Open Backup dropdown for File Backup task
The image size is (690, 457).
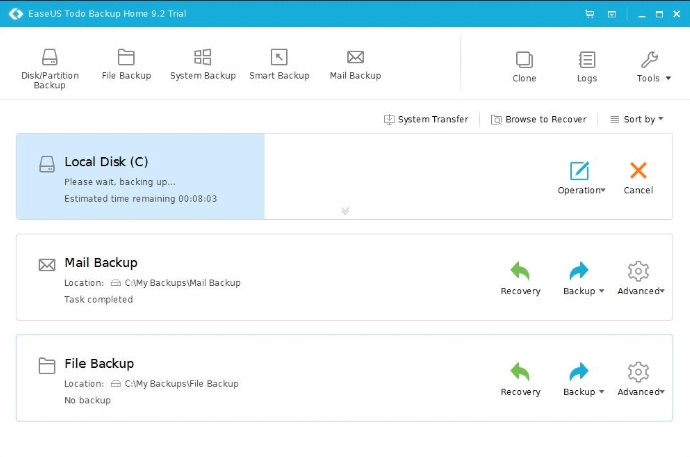point(584,379)
